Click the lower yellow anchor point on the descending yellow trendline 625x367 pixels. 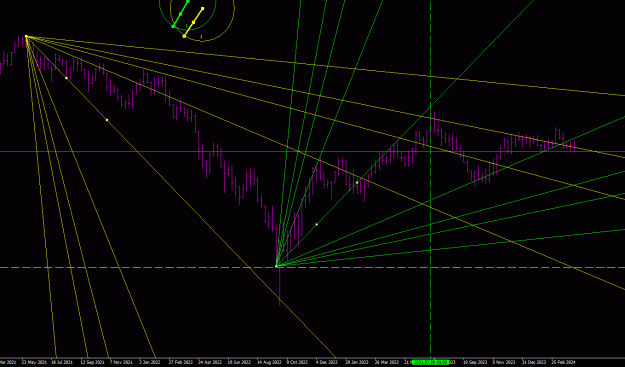[107, 120]
